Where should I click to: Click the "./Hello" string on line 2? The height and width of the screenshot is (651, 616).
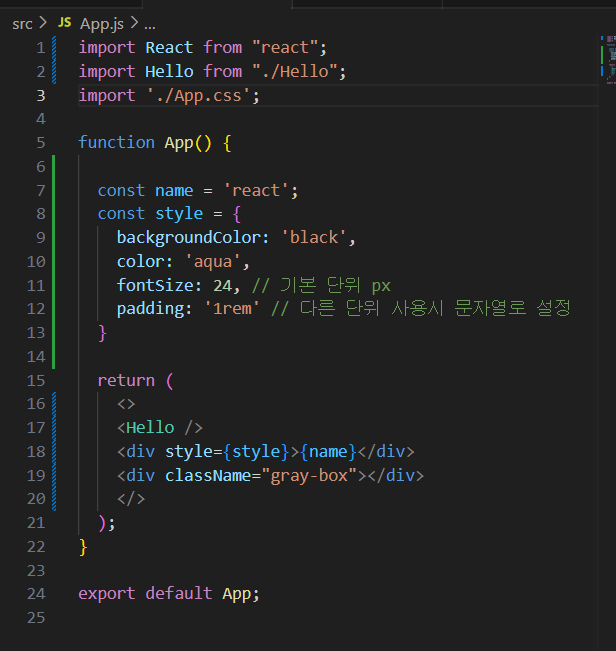[295, 71]
